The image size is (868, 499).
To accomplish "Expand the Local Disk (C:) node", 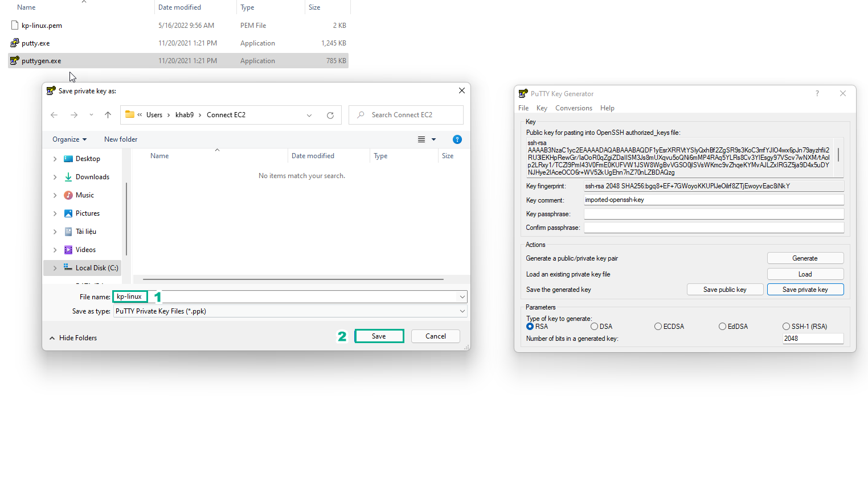I will pos(55,268).
